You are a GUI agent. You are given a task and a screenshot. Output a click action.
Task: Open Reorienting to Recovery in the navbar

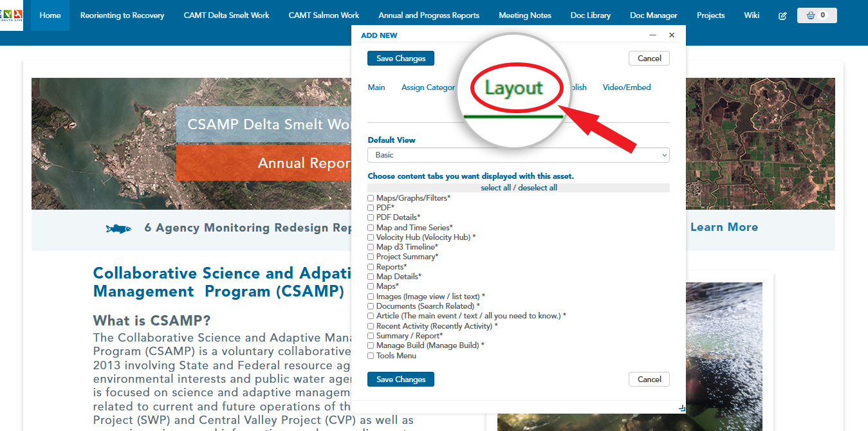tap(122, 15)
